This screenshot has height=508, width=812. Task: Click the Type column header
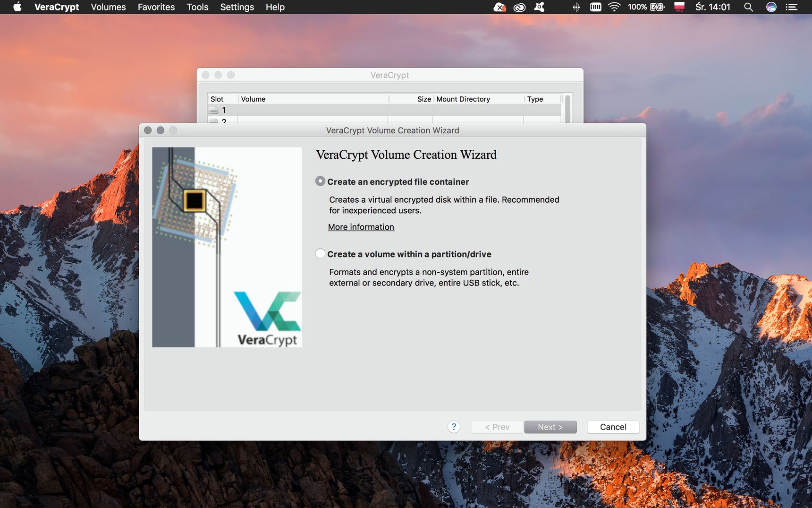pos(542,99)
